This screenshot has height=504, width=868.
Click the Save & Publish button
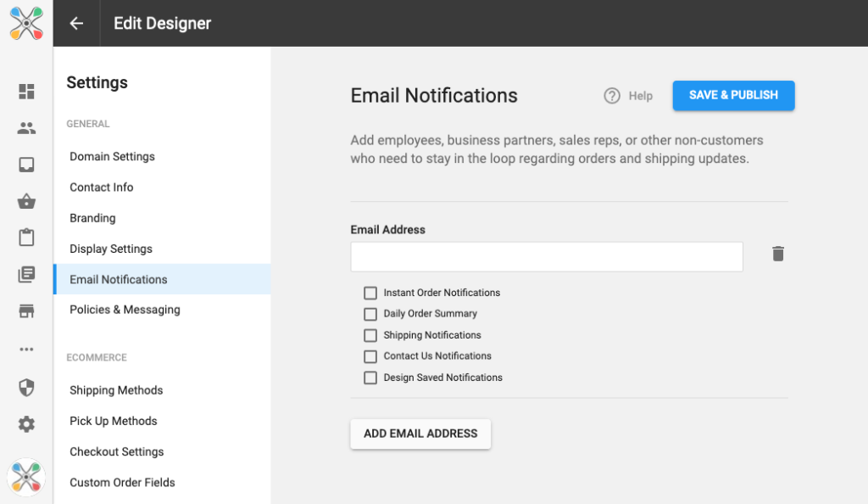(733, 95)
